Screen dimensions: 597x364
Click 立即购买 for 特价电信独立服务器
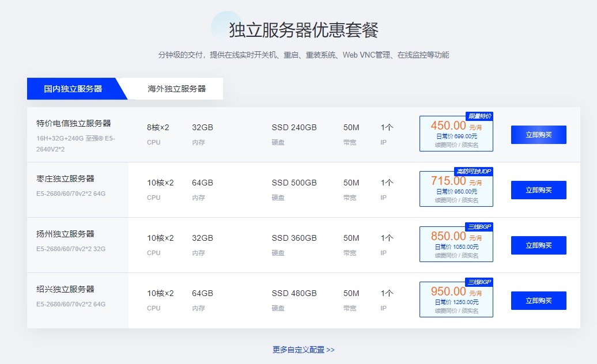pyautogui.click(x=538, y=135)
